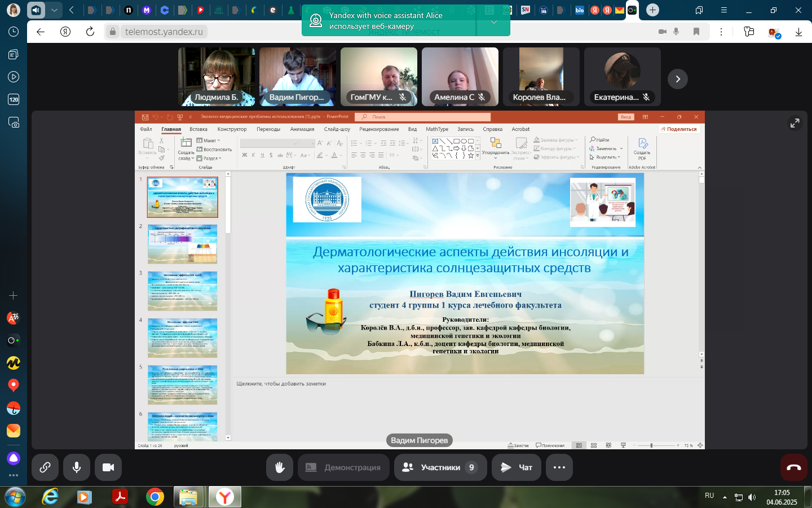This screenshot has height=508, width=812.
Task: Open the Конструктор ribbon tab
Action: pos(232,129)
